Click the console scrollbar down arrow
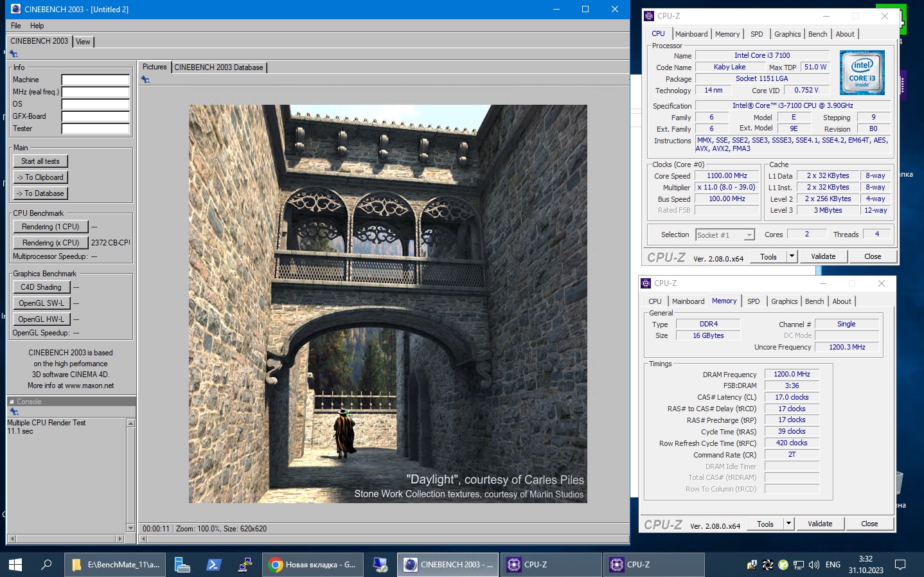This screenshot has height=577, width=924. [x=131, y=528]
